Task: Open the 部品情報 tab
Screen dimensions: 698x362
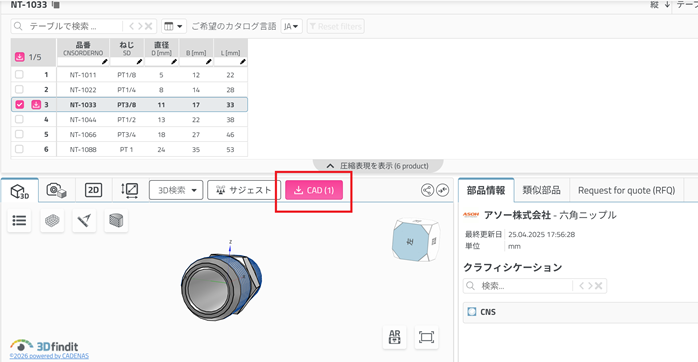Action: (486, 191)
